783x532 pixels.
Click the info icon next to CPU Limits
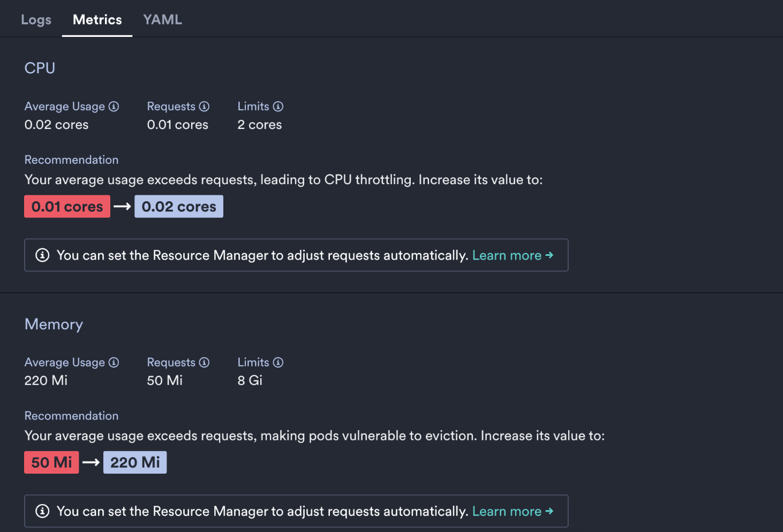pos(278,106)
